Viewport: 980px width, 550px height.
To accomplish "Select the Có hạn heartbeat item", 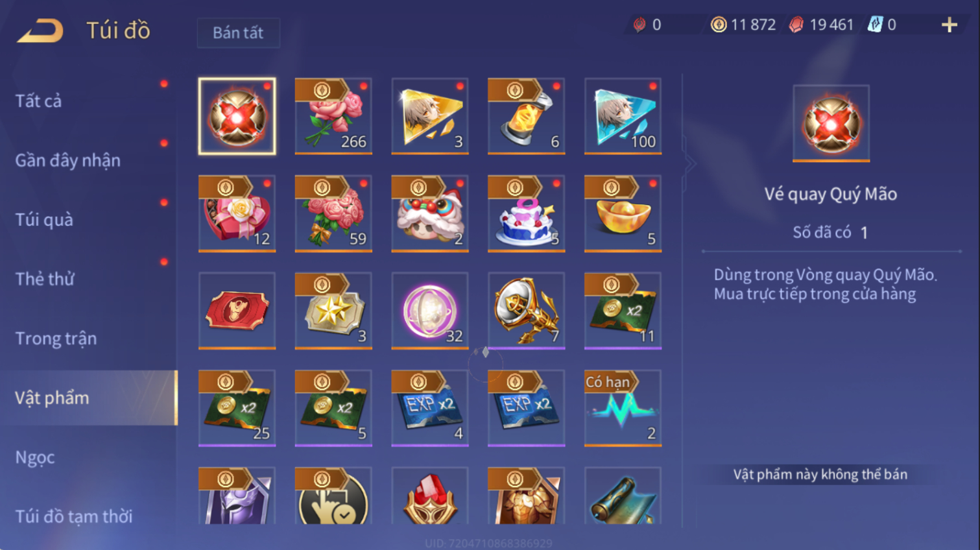I will (x=623, y=408).
